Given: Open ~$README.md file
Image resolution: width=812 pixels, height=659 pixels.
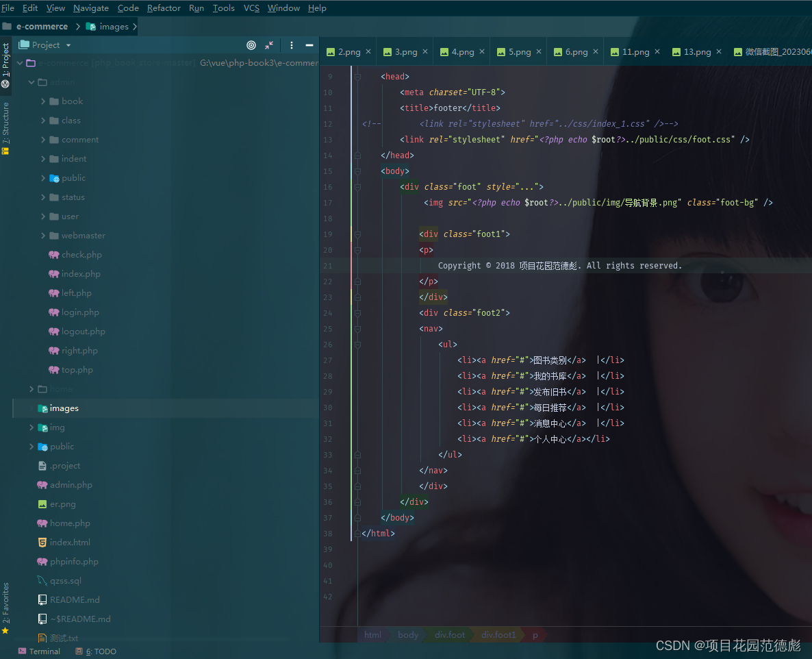Looking at the screenshot, I should pyautogui.click(x=79, y=619).
